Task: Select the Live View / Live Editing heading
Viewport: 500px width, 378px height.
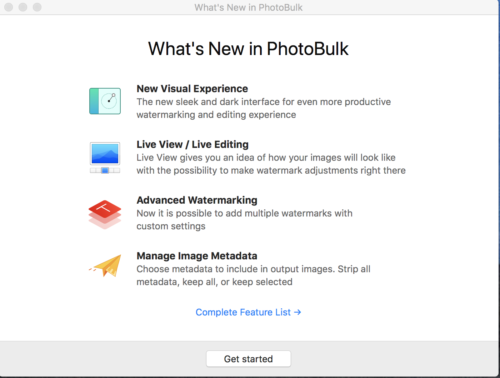Action: (193, 144)
